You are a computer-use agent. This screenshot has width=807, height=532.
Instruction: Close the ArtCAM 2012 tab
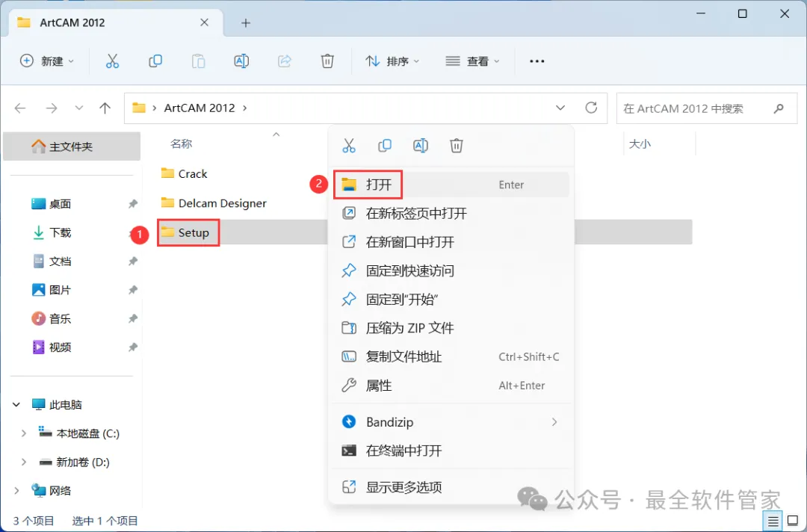[x=204, y=22]
